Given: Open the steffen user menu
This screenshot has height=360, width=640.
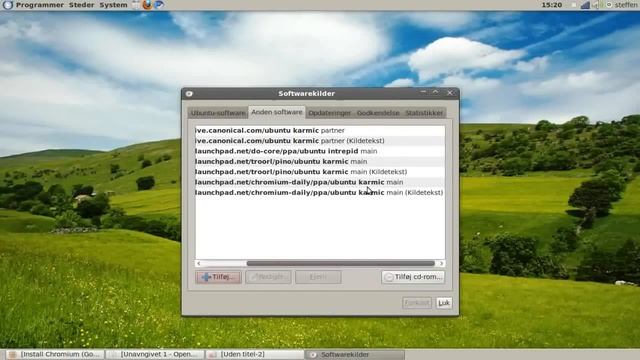Looking at the screenshot, I should click(626, 5).
